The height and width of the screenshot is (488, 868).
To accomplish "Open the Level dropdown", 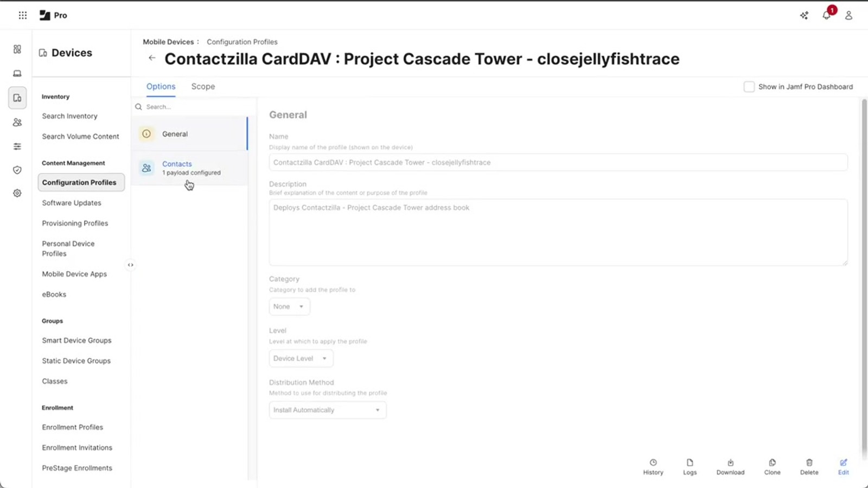I will click(x=301, y=358).
